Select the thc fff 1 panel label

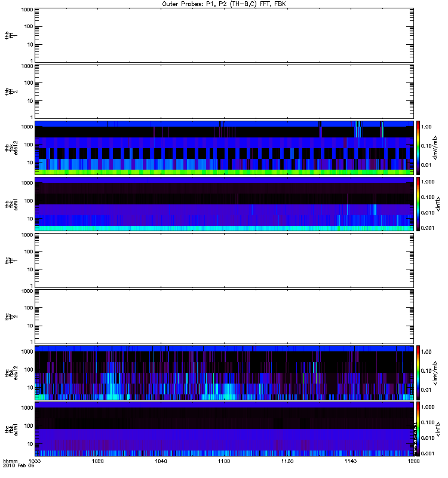pos(11,261)
